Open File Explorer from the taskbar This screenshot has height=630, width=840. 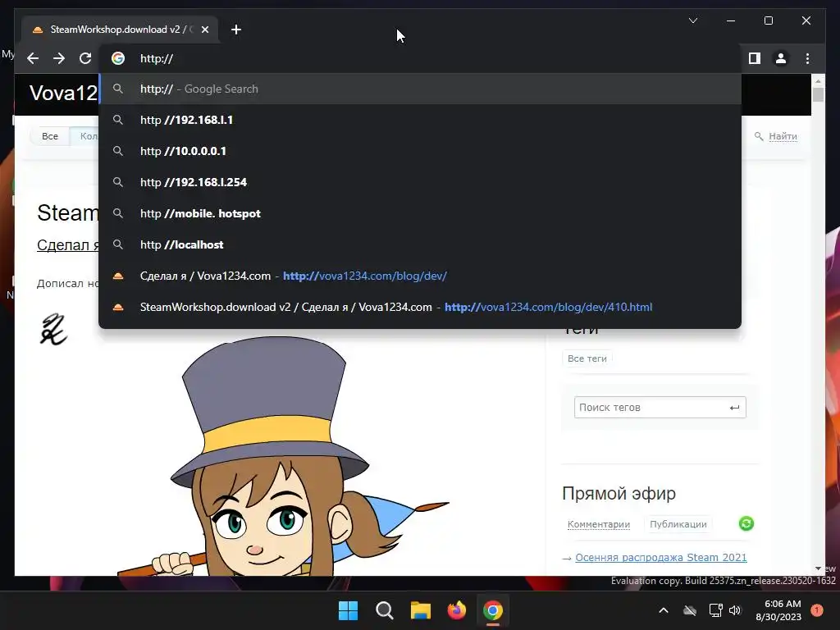coord(421,610)
